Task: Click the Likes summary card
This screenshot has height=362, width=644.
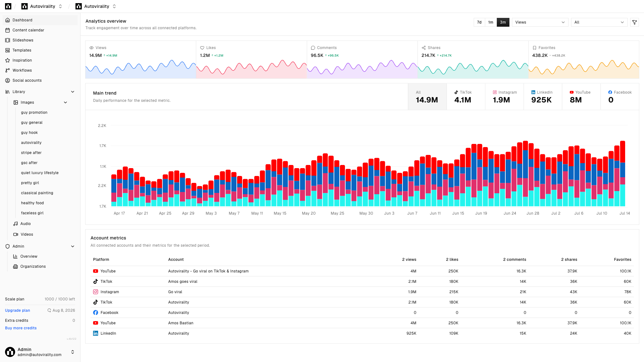Action: (252, 60)
